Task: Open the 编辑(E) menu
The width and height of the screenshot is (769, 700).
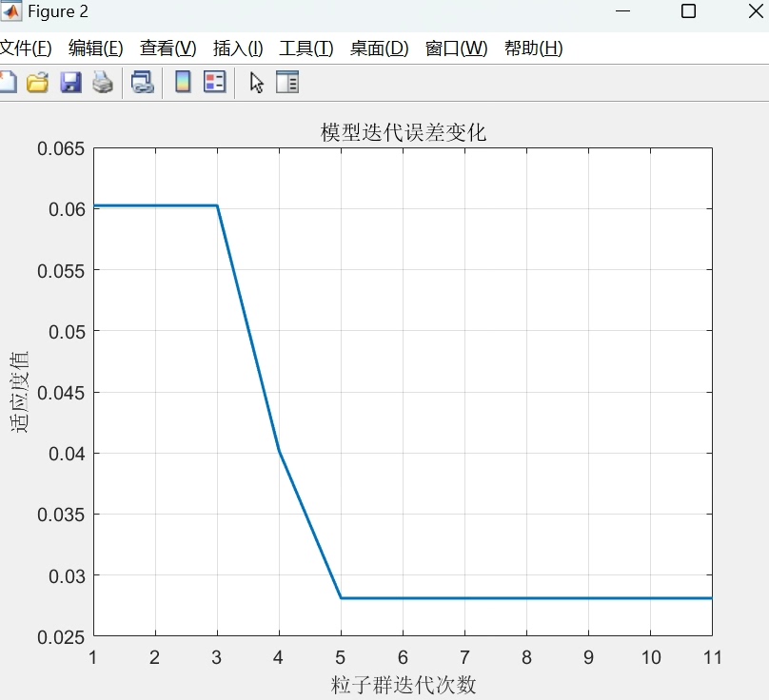Action: pyautogui.click(x=94, y=49)
